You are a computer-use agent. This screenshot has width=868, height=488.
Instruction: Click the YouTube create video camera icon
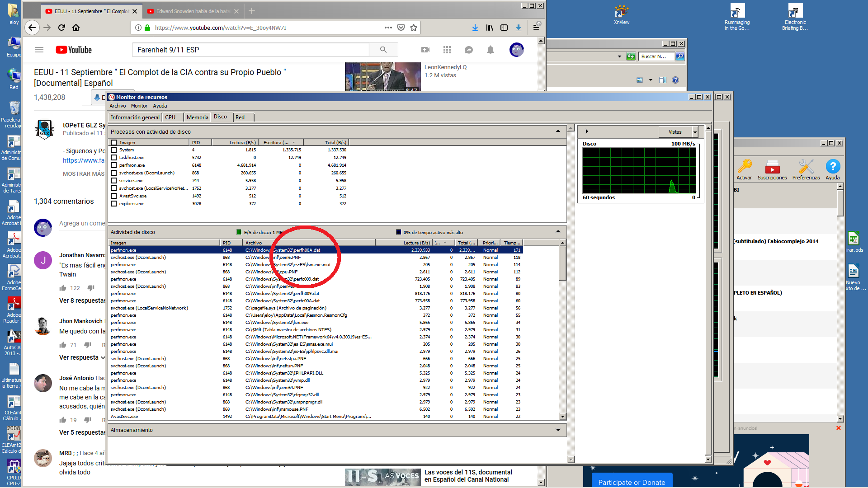point(425,50)
